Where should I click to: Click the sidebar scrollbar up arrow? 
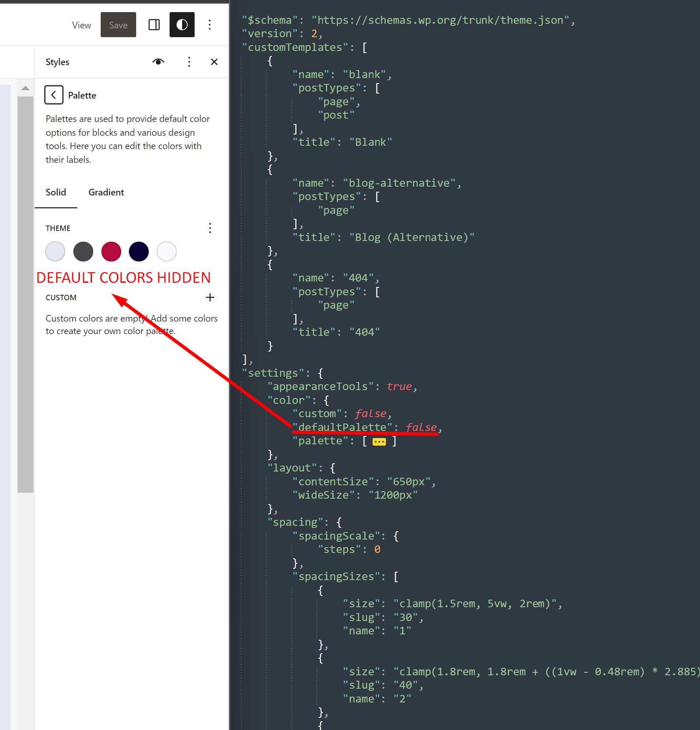coord(25,88)
